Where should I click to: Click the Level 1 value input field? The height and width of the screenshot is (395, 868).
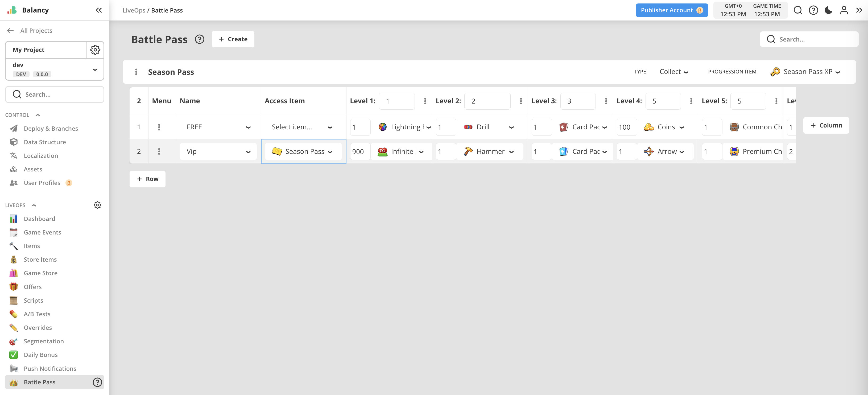point(396,101)
